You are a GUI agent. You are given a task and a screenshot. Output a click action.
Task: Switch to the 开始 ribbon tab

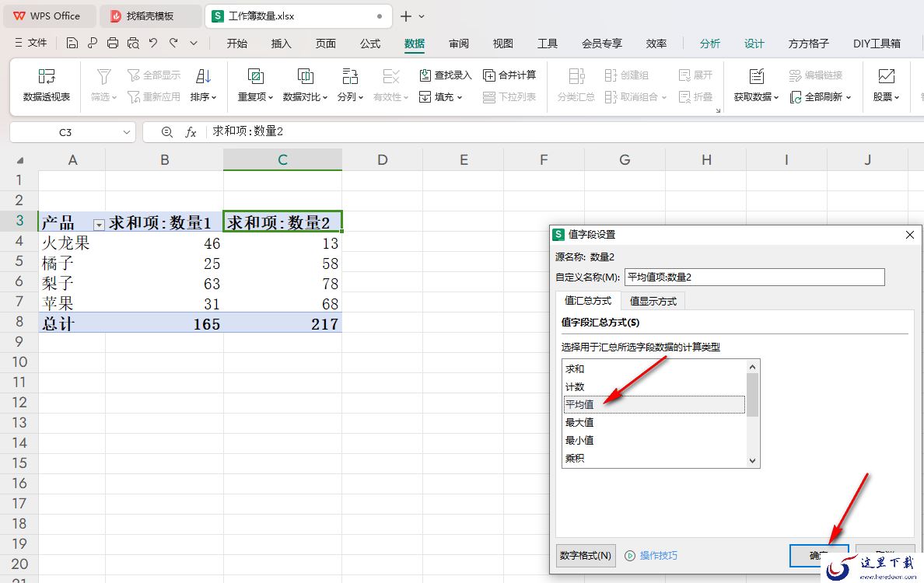[x=237, y=44]
